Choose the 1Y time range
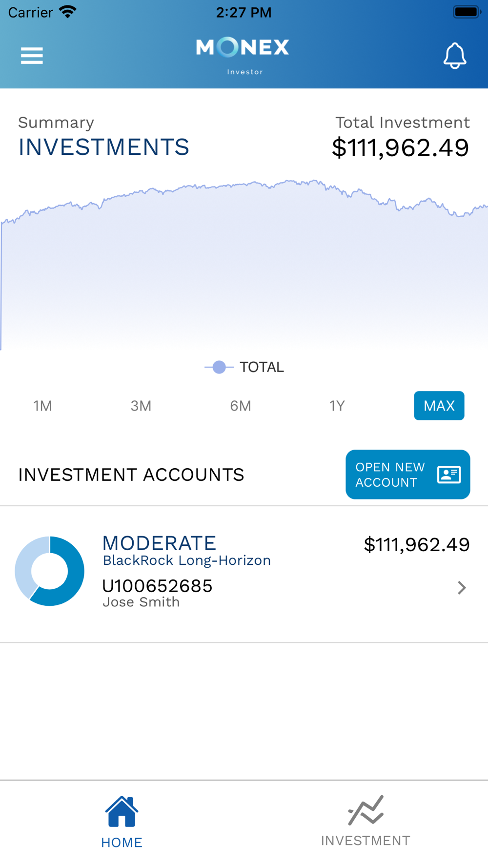The width and height of the screenshot is (488, 868). [x=337, y=406]
